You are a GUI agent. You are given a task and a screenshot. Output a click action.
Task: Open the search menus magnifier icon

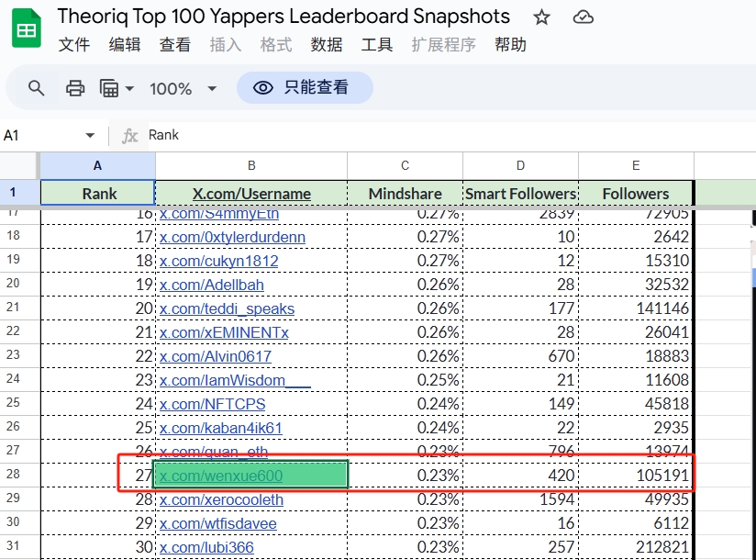[x=36, y=88]
